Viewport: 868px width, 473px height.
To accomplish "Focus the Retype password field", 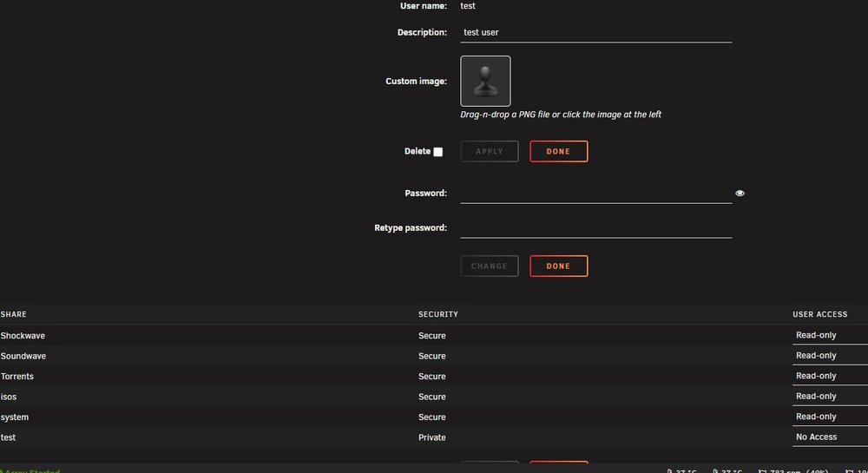I will point(595,228).
